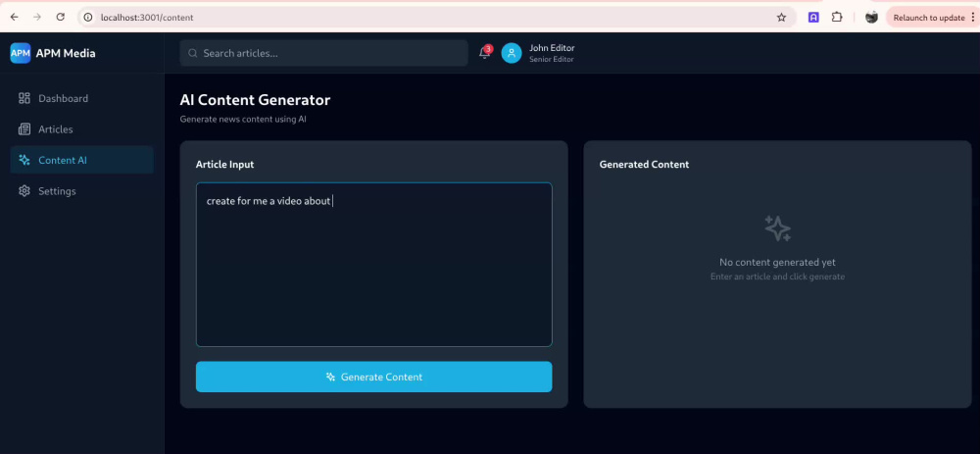This screenshot has height=454, width=980.
Task: Click the Content AI sparkle icon
Action: (24, 160)
